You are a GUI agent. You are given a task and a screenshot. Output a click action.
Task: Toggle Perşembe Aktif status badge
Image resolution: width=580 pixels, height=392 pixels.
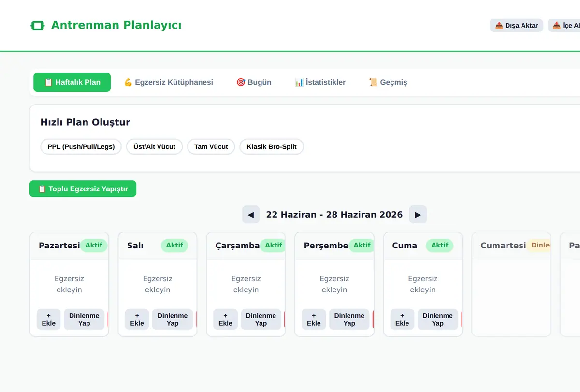click(362, 245)
